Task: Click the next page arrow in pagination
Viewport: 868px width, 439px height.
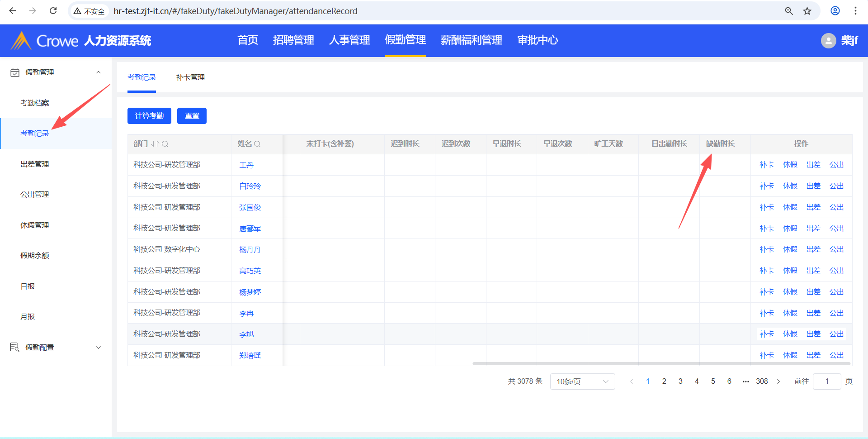Action: [x=778, y=382]
